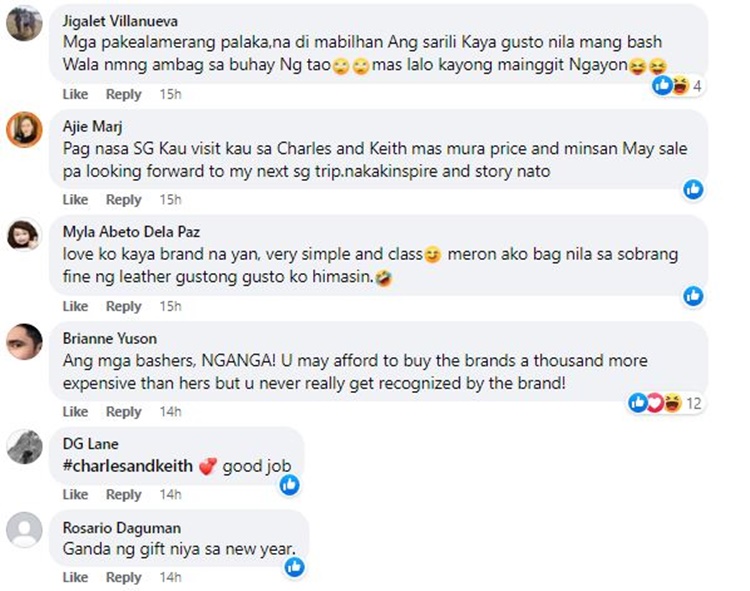Open the #charlesandkeith hashtag

128,466
